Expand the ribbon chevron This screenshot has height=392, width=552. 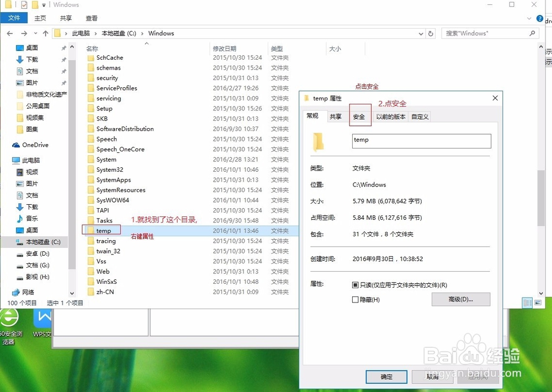529,18
